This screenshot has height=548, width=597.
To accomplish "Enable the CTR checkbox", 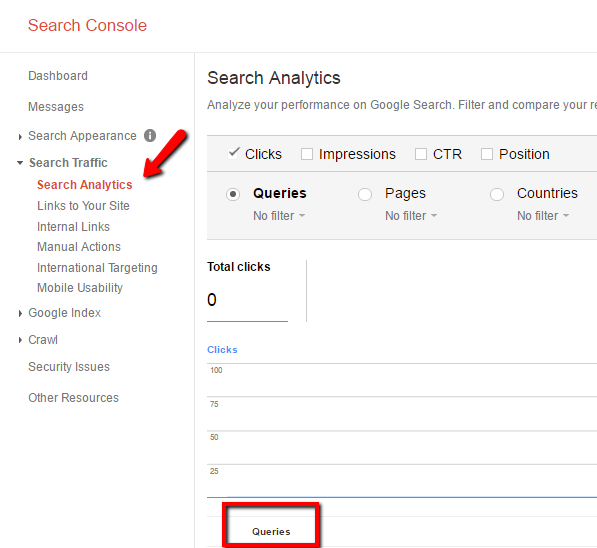I will 421,154.
